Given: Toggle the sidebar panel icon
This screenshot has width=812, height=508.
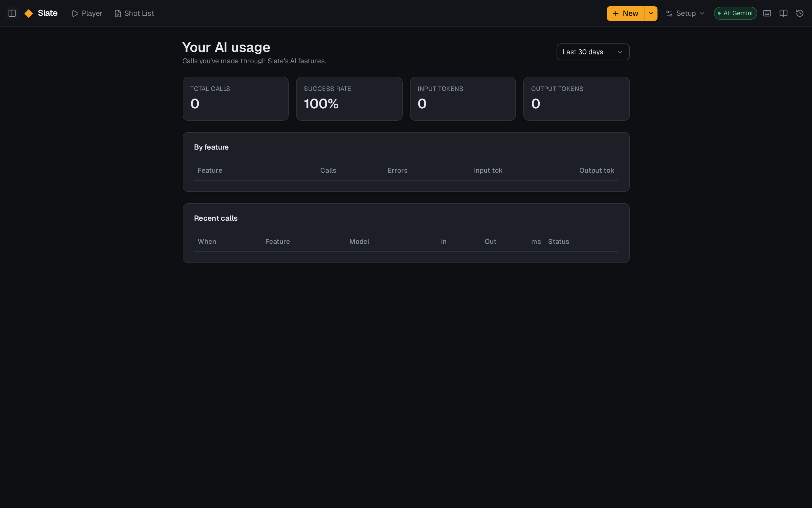Looking at the screenshot, I should (x=12, y=14).
